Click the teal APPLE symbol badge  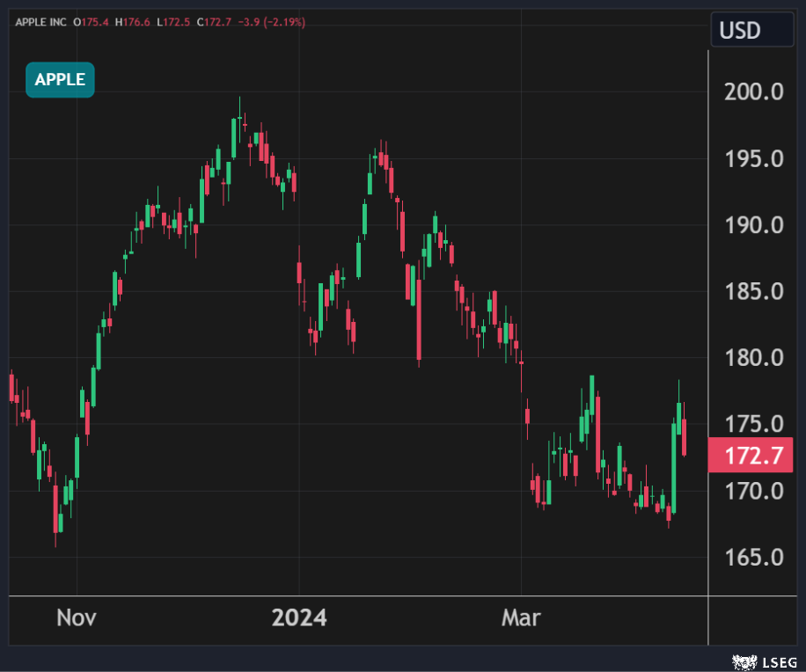click(60, 80)
